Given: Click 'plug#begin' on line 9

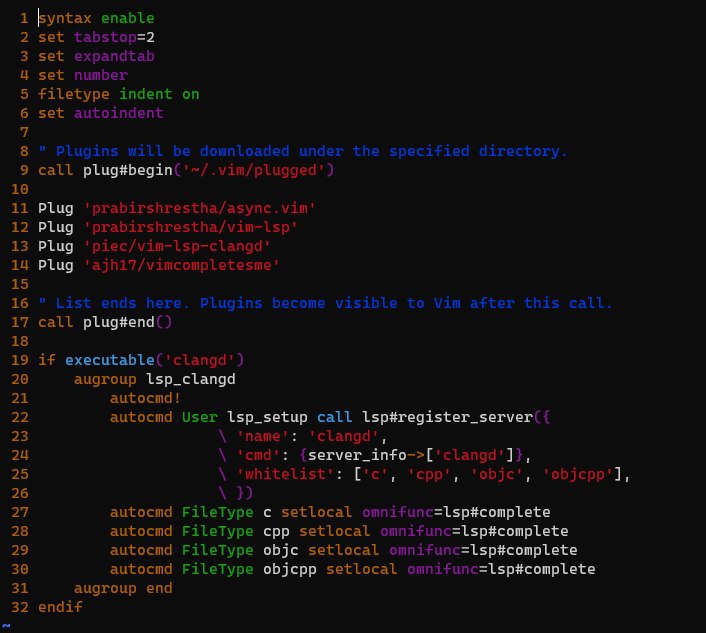Looking at the screenshot, I should pos(128,170).
